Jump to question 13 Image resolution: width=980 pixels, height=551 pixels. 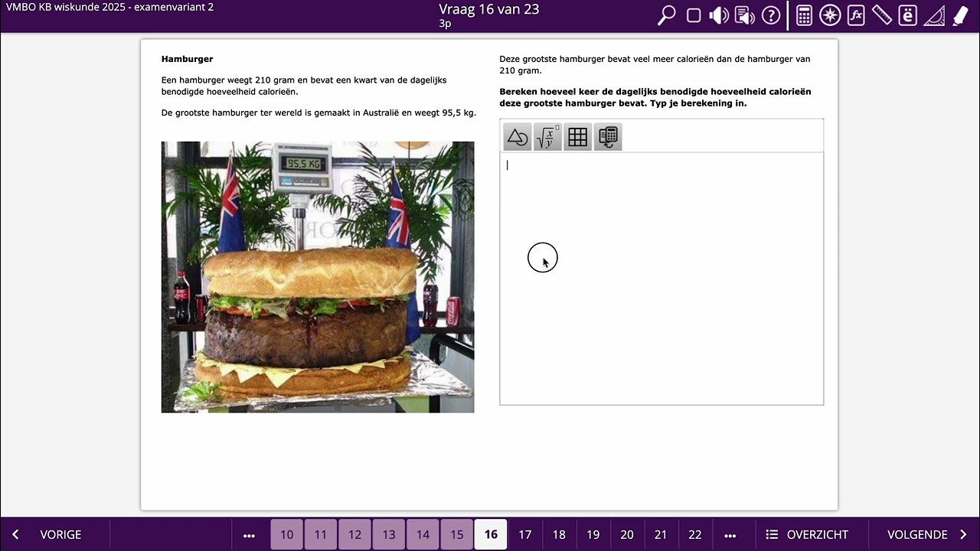389,535
